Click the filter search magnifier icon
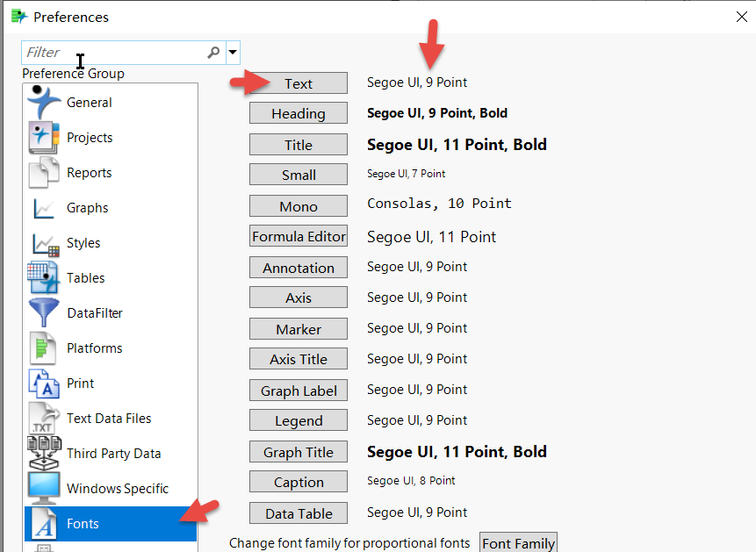Screen dimensions: 756x552 click(x=213, y=52)
